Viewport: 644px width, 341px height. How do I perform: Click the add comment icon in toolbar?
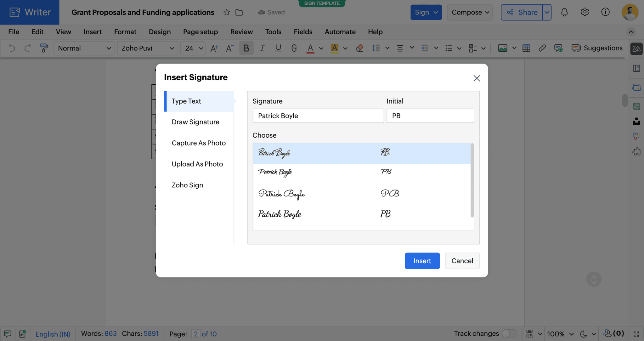(558, 48)
